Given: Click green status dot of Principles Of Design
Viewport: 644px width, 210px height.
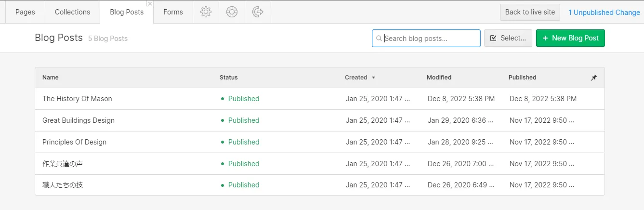Looking at the screenshot, I should point(223,142).
